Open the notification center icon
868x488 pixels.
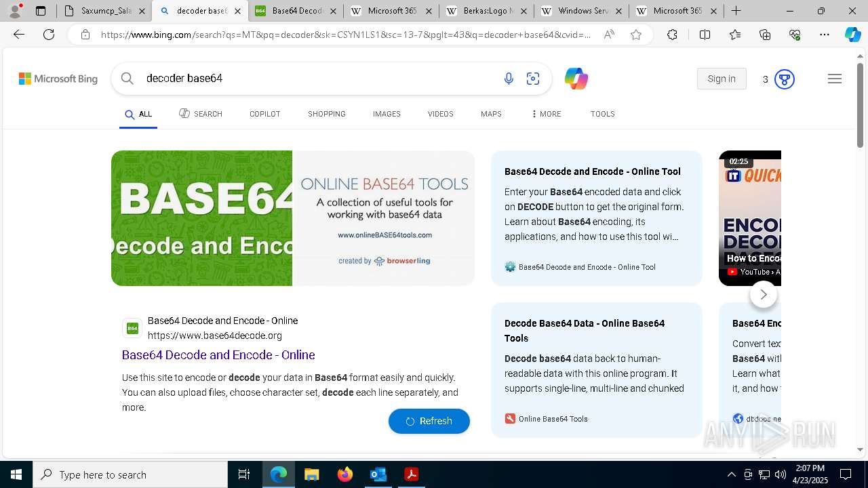(846, 474)
